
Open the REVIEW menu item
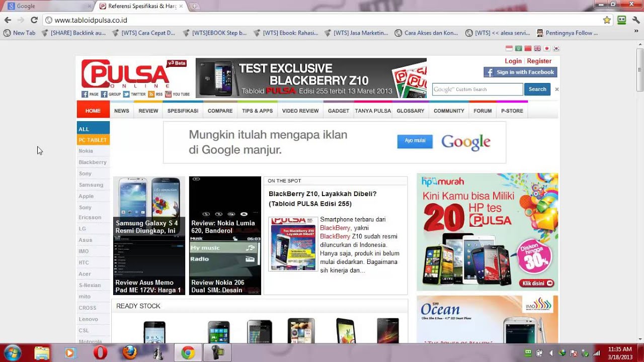tap(148, 111)
